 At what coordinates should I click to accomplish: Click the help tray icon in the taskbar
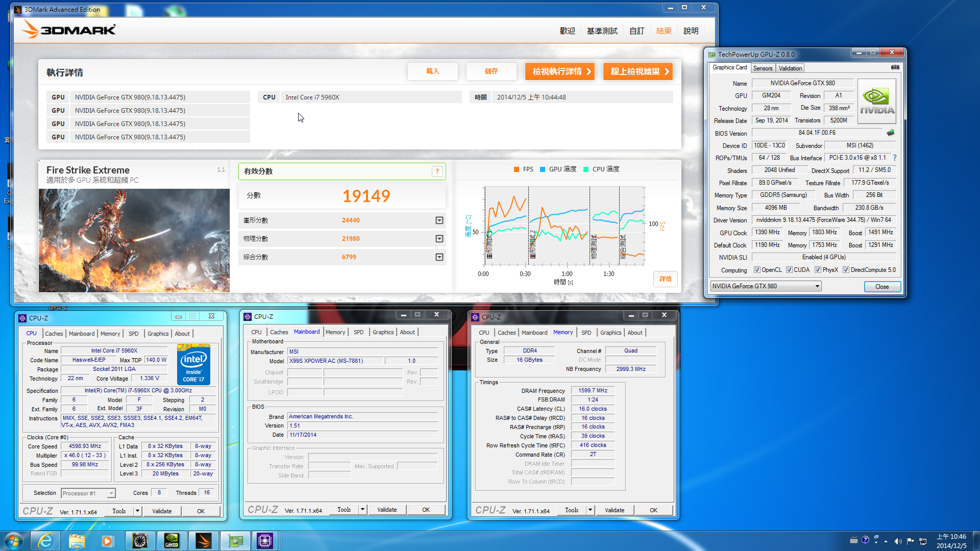pyautogui.click(x=865, y=540)
